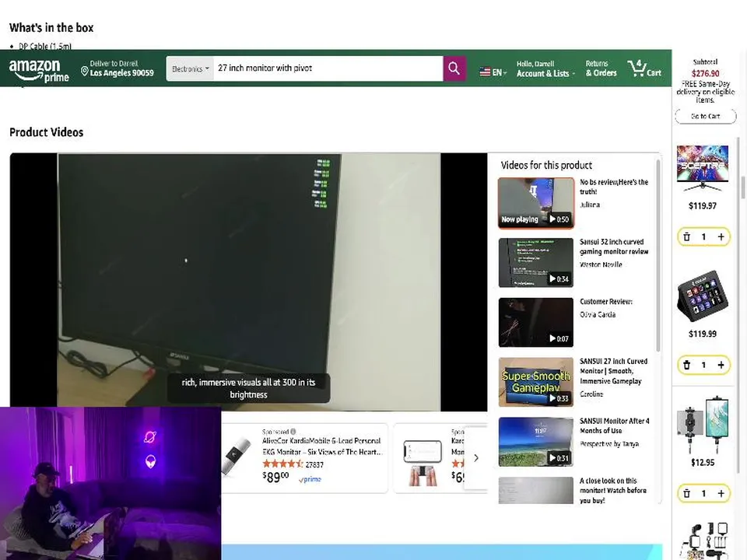Click the US flag language icon
Image resolution: width=747 pixels, height=560 pixels.
click(x=485, y=72)
